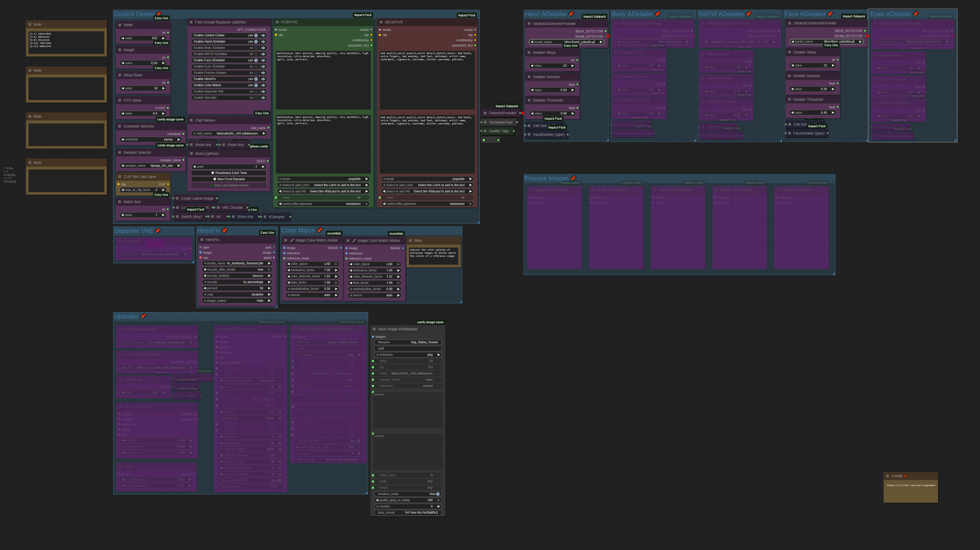Click the go-to arrow for Enable Preview Images
Viewport: 980px width, 550px height.
click(263, 73)
